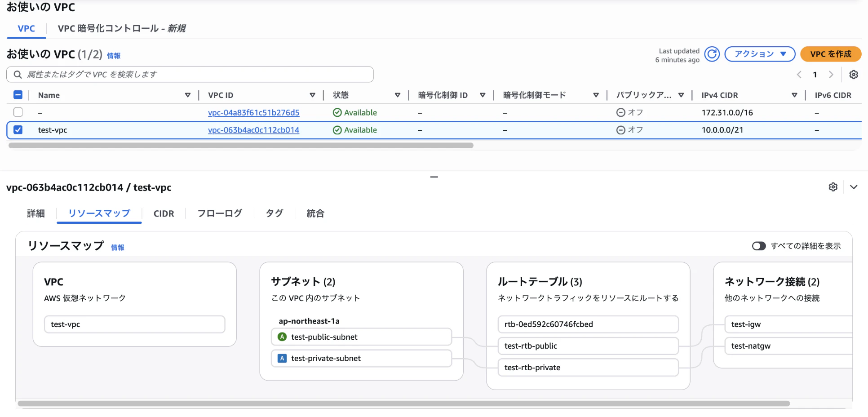Viewport: 868px width, 417px height.
Task: Collapse the detail panel chevron
Action: pyautogui.click(x=854, y=187)
